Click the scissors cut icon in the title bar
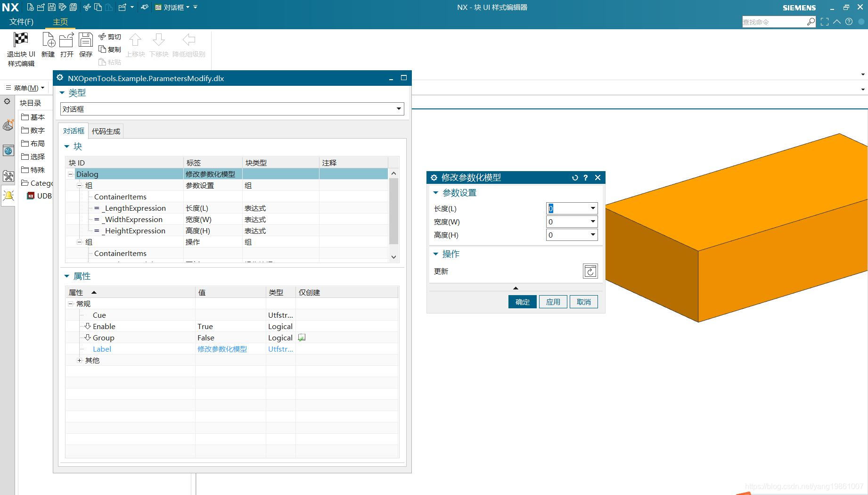 point(87,7)
